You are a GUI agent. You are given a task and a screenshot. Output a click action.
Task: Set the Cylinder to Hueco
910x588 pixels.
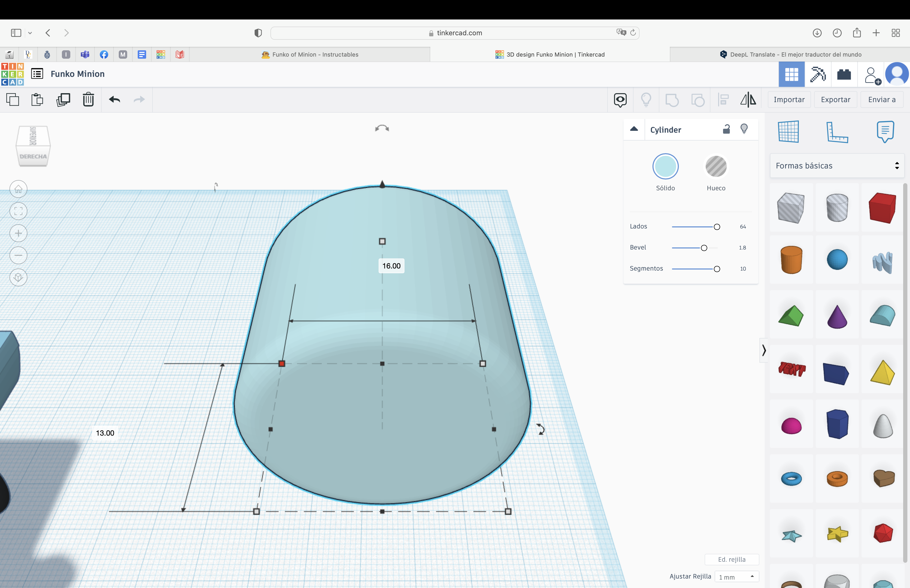pos(716,167)
